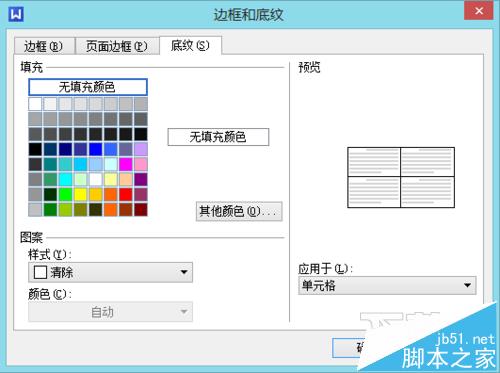Pick the deep sky blue swatch
500x373 pixels.
click(x=80, y=164)
